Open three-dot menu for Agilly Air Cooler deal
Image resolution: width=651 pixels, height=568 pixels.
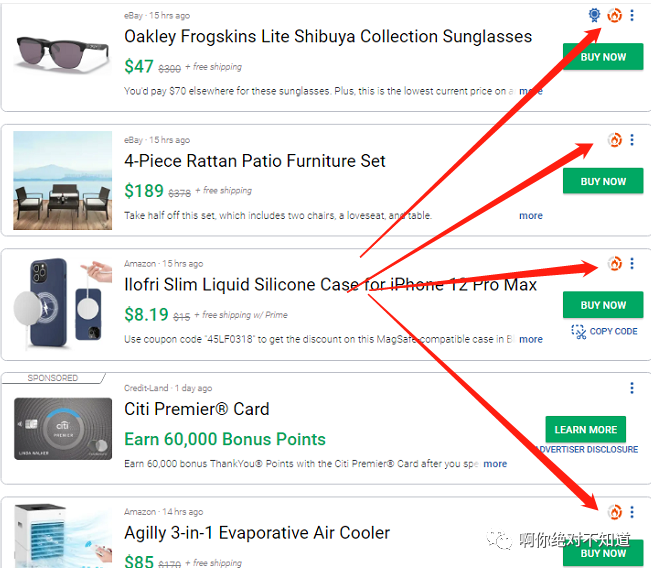632,512
